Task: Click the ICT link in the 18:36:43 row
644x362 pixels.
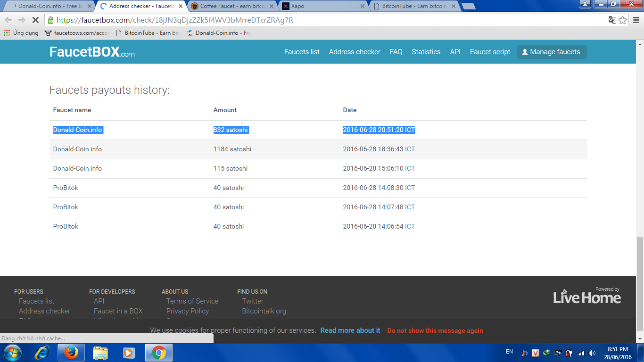Action: coord(410,149)
